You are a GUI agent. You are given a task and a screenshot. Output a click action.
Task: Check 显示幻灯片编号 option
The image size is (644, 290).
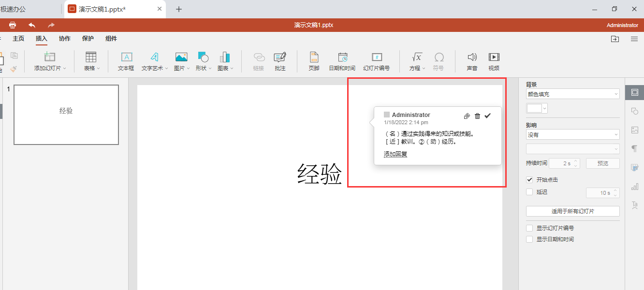click(x=529, y=228)
